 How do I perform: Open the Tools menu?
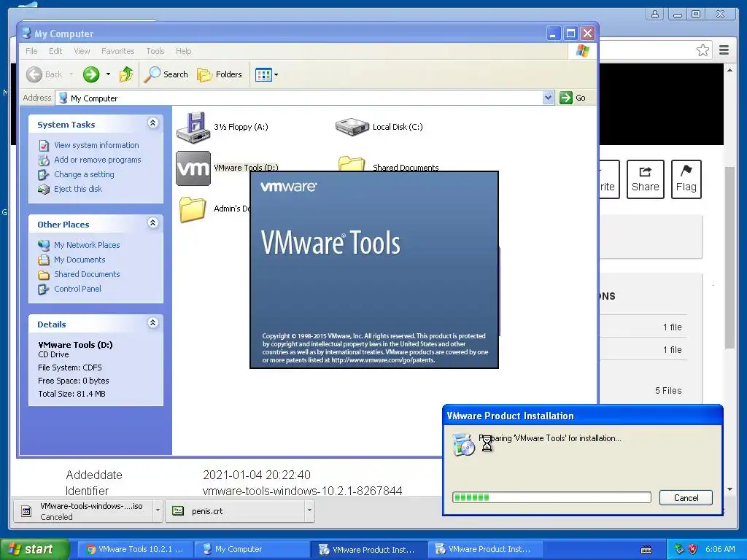click(x=155, y=51)
